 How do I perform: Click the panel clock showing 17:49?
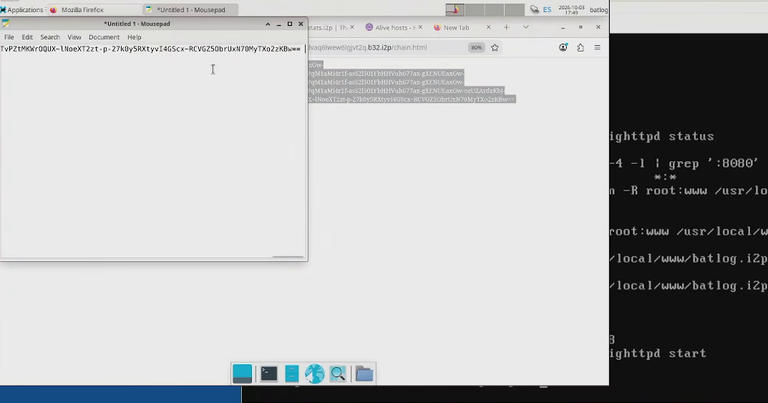point(571,10)
